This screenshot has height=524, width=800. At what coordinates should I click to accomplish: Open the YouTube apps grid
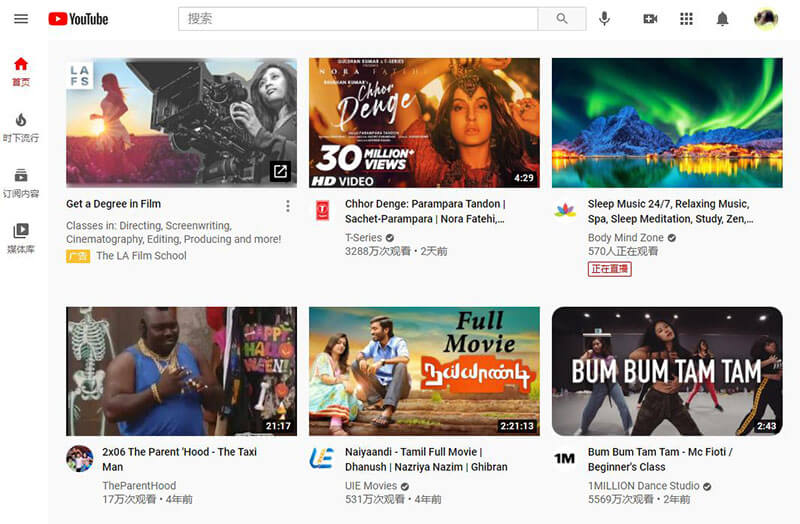[x=686, y=19]
